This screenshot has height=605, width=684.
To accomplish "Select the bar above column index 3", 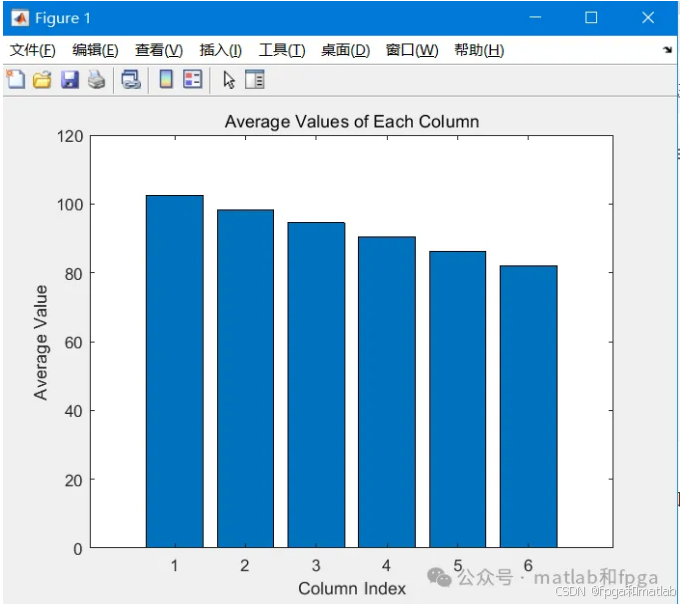I will (316, 385).
